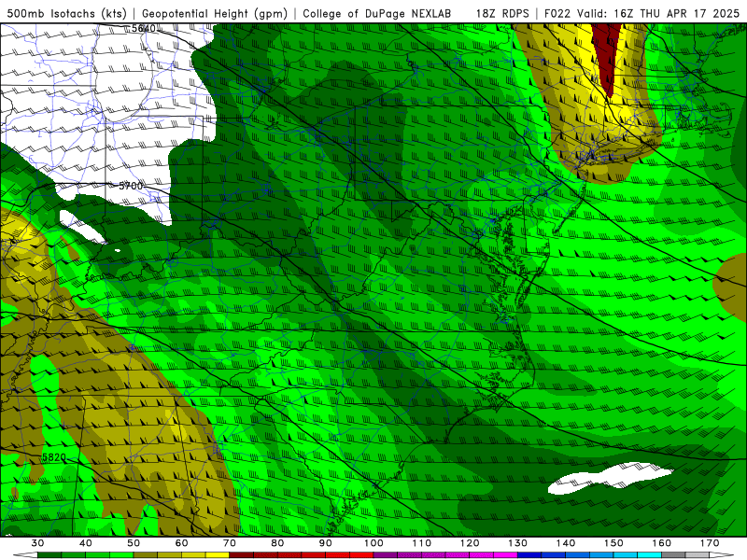Click the 140 value on the color scale

tap(566, 543)
